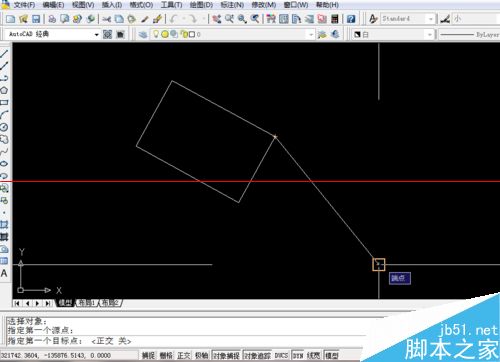
Task: Open the DesignCenter icon
Action: (284, 19)
